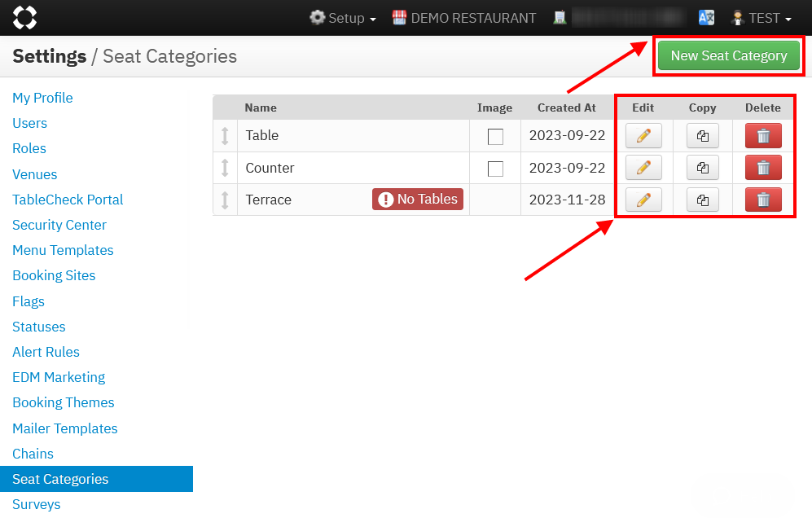Delete the Table seat category
This screenshot has height=518, width=812.
(763, 136)
